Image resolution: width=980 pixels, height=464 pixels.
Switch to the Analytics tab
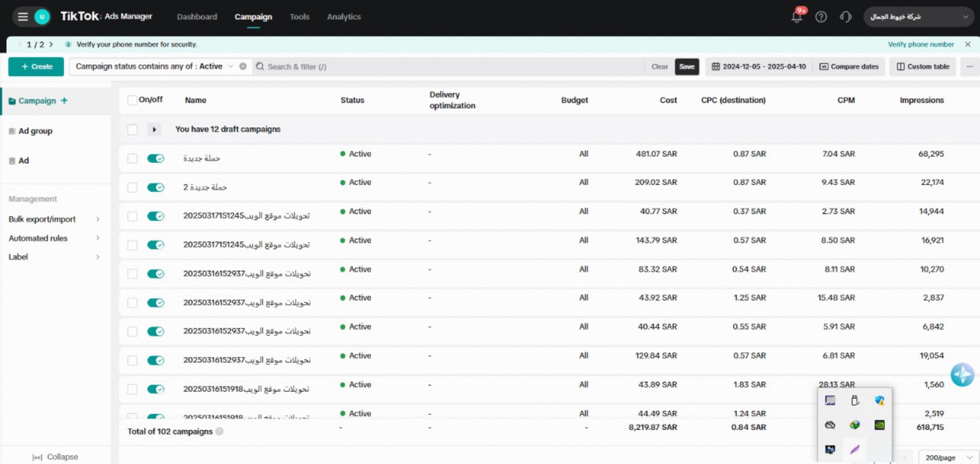(x=344, y=17)
